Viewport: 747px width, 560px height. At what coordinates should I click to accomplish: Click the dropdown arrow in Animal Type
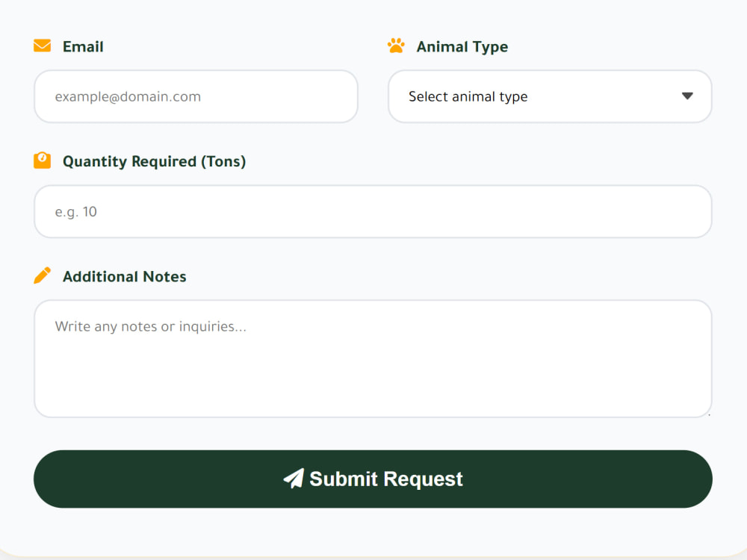pos(687,96)
